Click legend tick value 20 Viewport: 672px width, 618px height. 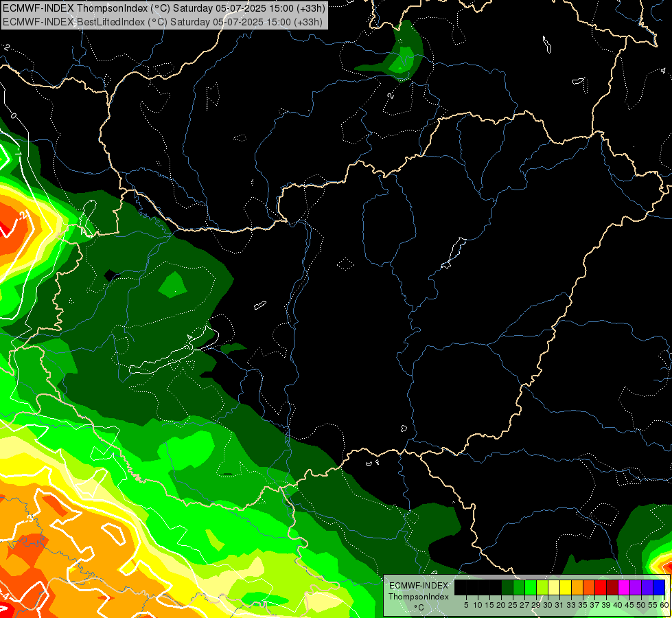[501, 605]
